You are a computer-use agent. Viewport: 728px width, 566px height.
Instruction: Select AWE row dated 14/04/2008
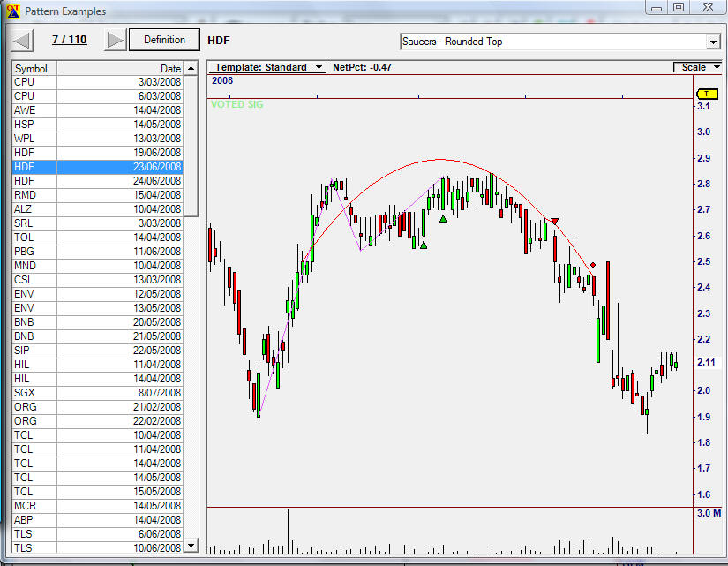point(97,110)
